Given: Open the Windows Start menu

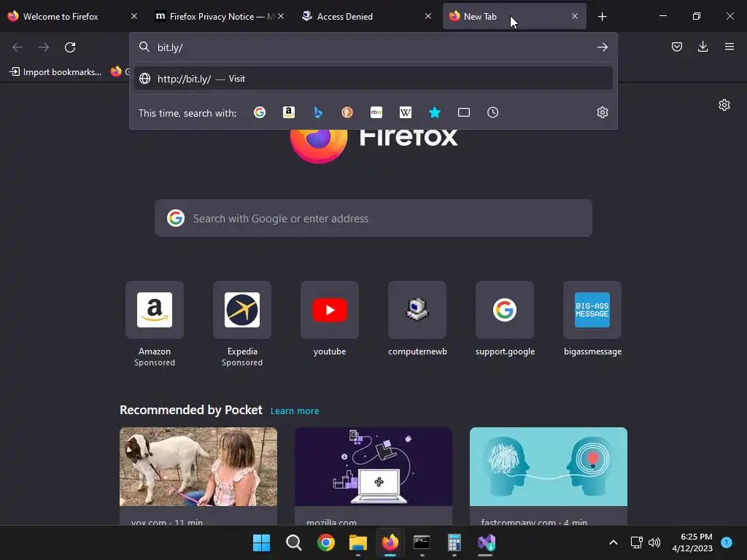Looking at the screenshot, I should (x=261, y=542).
